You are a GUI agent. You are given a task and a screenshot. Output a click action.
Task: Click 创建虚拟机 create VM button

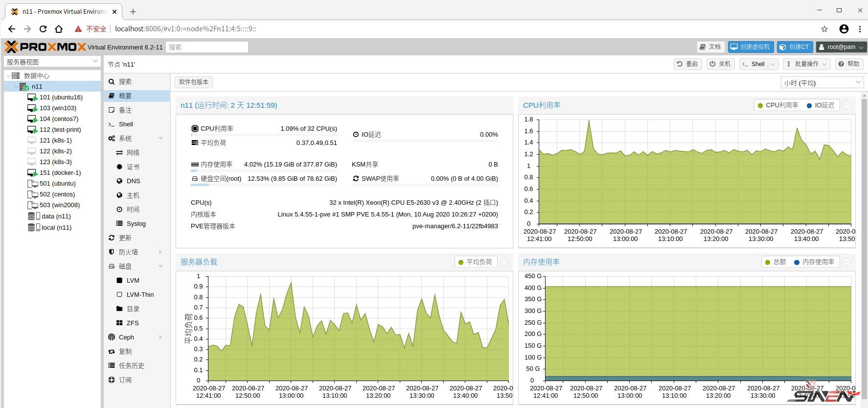click(751, 47)
